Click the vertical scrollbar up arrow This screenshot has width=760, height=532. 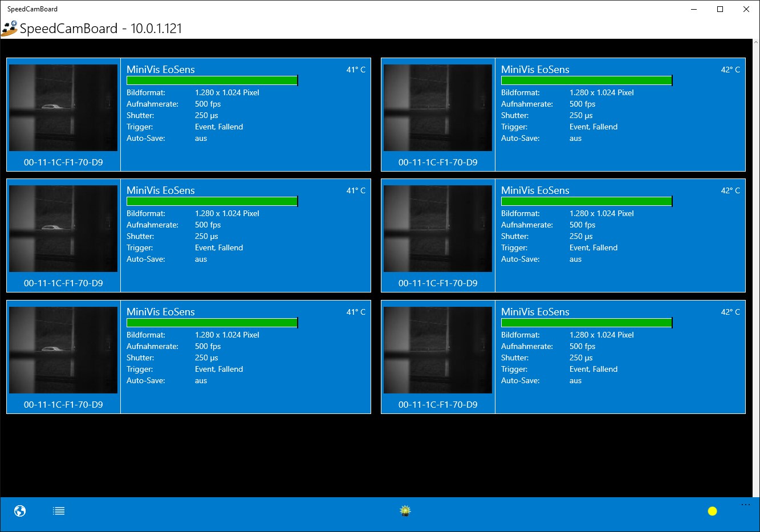756,43
